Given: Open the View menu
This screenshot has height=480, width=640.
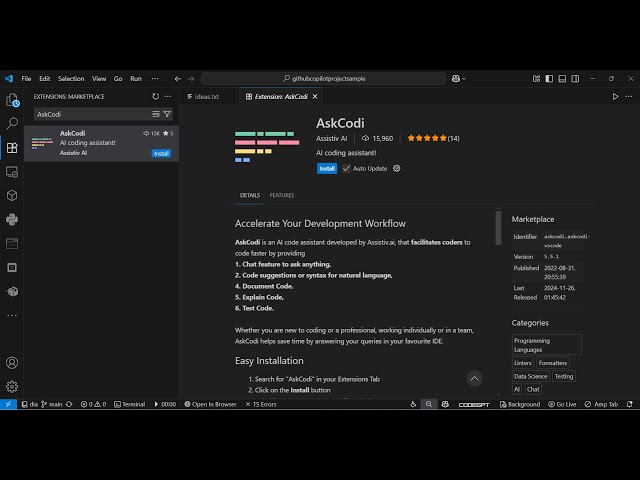Looking at the screenshot, I should [x=99, y=78].
